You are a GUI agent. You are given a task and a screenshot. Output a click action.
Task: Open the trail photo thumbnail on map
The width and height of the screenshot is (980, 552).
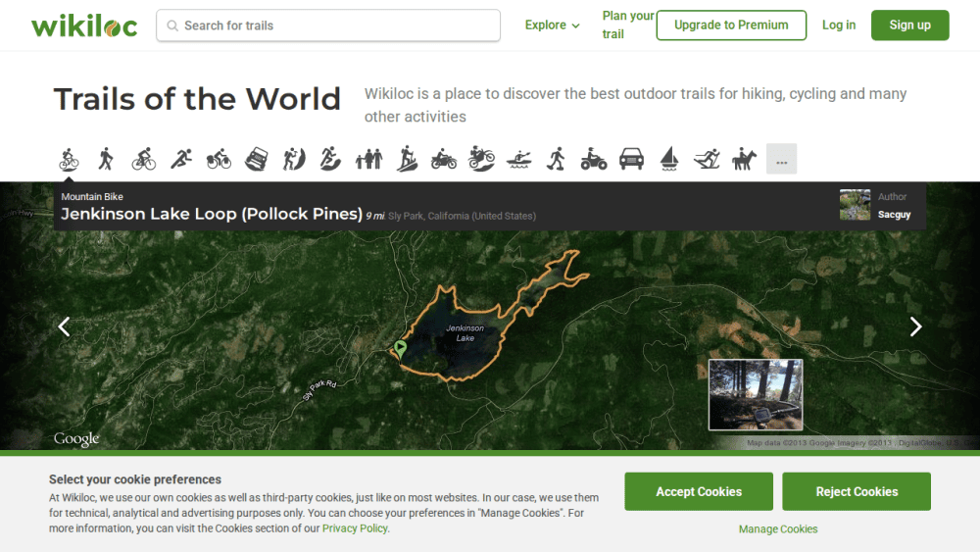[x=755, y=394]
